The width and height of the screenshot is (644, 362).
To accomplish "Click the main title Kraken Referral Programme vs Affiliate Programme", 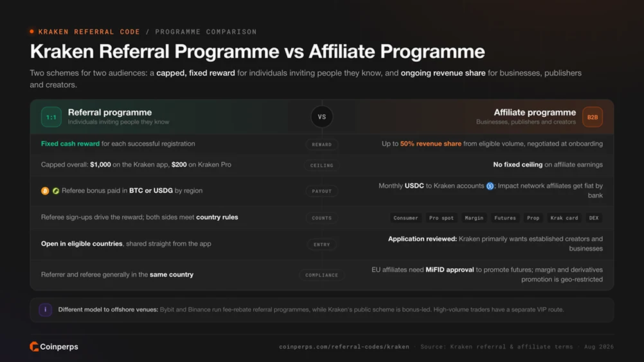I will point(257,51).
